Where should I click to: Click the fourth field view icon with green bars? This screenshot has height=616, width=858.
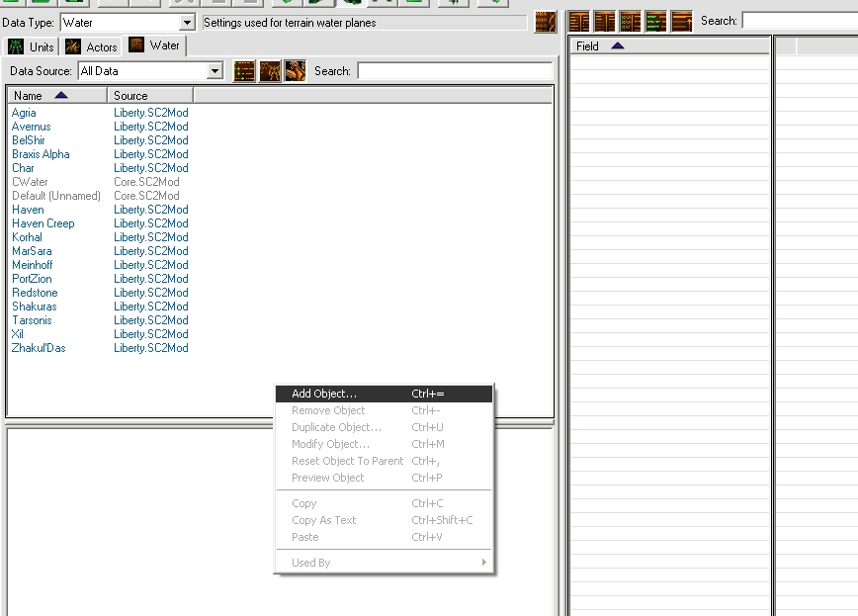point(656,22)
